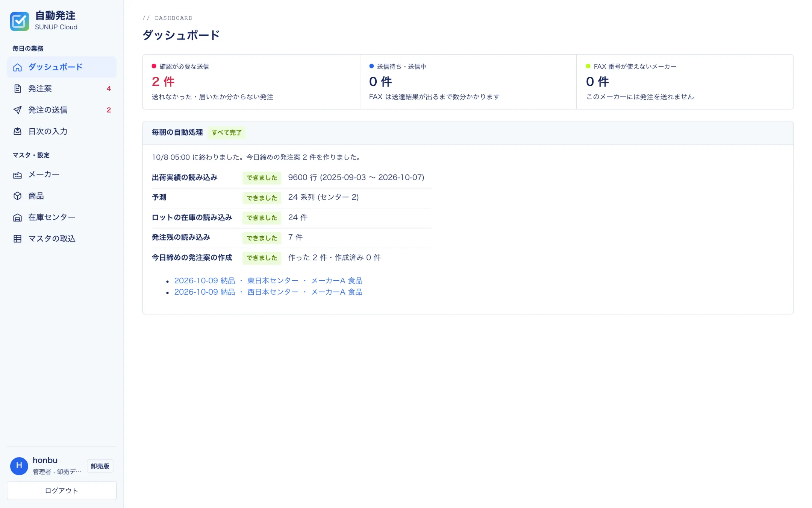The image size is (812, 508).
Task: Click the 発注の送信 paper plane icon
Action: pos(17,110)
